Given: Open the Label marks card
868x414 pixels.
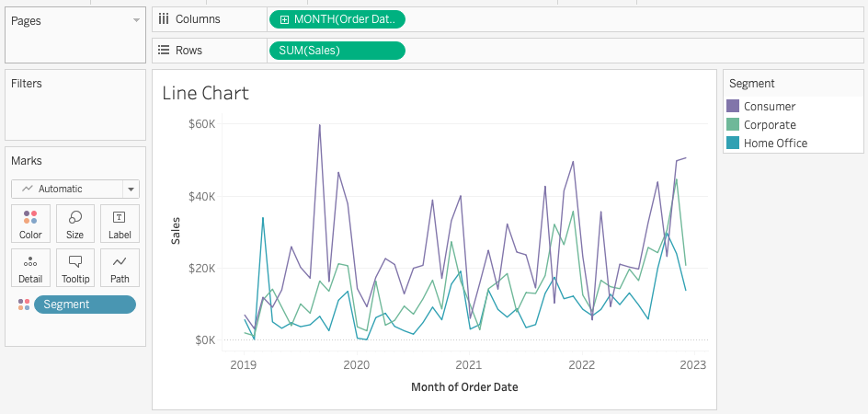Looking at the screenshot, I should (x=120, y=224).
